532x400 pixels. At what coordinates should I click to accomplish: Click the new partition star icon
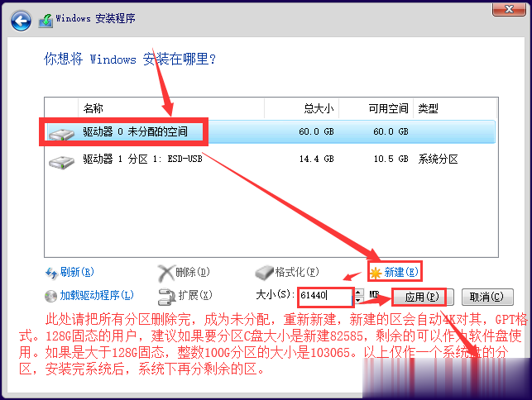click(x=376, y=273)
